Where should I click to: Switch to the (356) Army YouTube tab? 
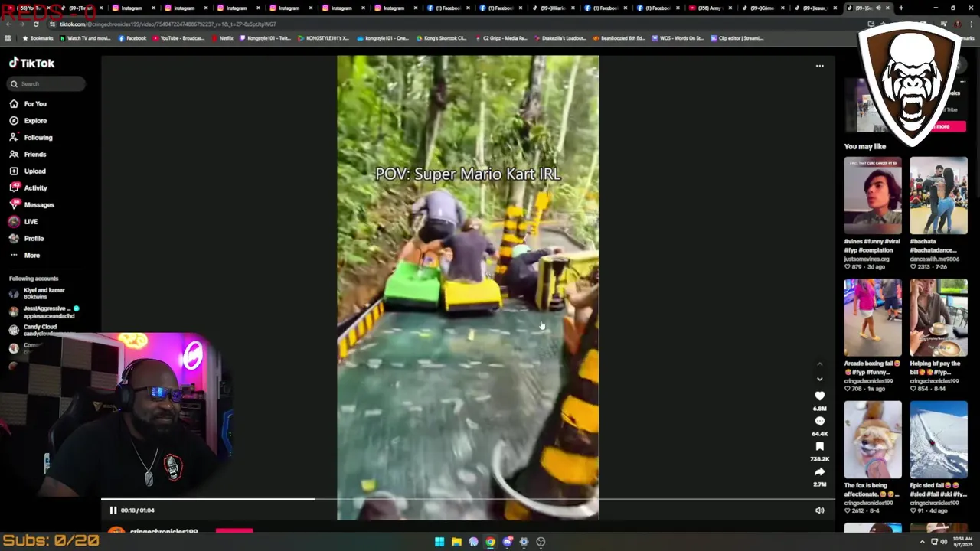[710, 8]
